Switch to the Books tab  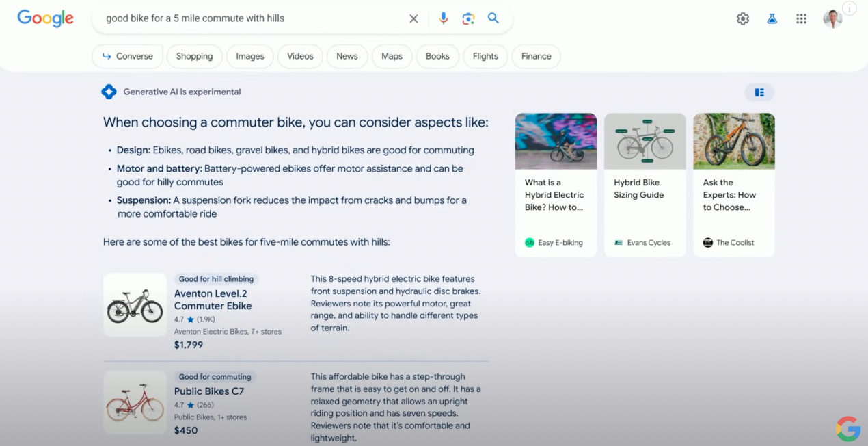(x=437, y=56)
